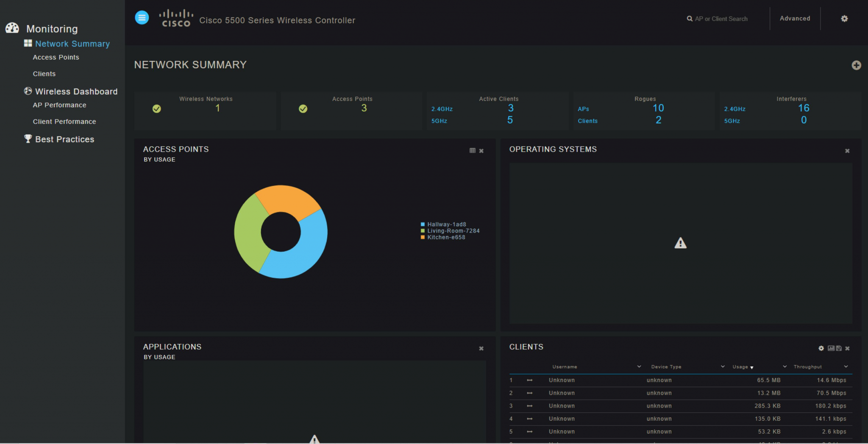This screenshot has width=868, height=444.
Task: Open Active Clients 5GHz count 5
Action: coord(510,120)
